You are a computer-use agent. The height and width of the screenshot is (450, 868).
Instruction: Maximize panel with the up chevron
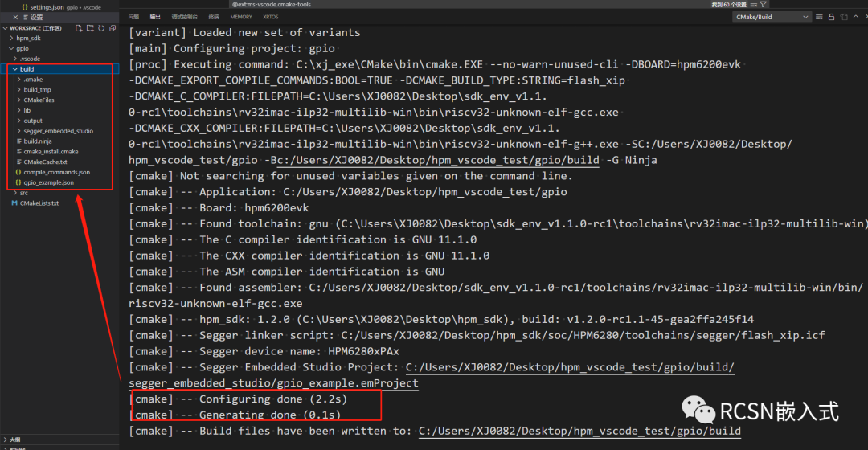[856, 17]
